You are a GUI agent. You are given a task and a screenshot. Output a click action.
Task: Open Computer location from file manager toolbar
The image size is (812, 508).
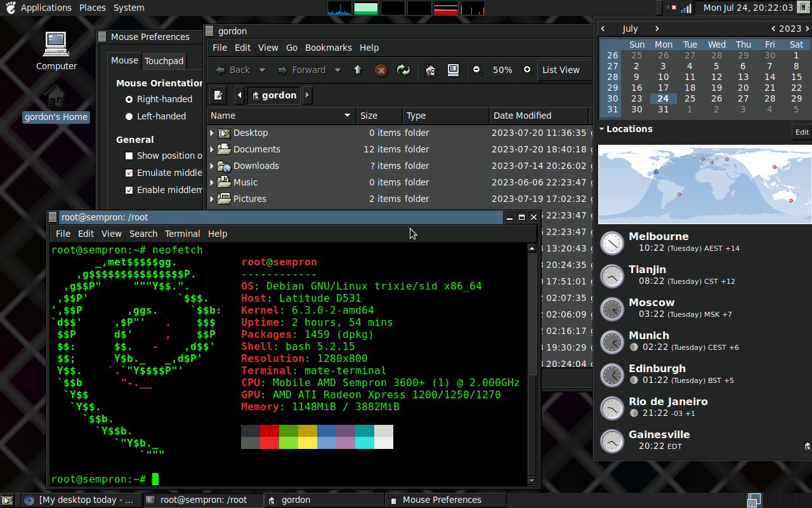[x=453, y=70]
